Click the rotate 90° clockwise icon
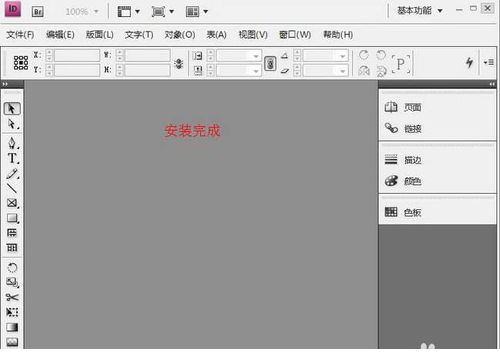500x362 pixels. pyautogui.click(x=364, y=55)
